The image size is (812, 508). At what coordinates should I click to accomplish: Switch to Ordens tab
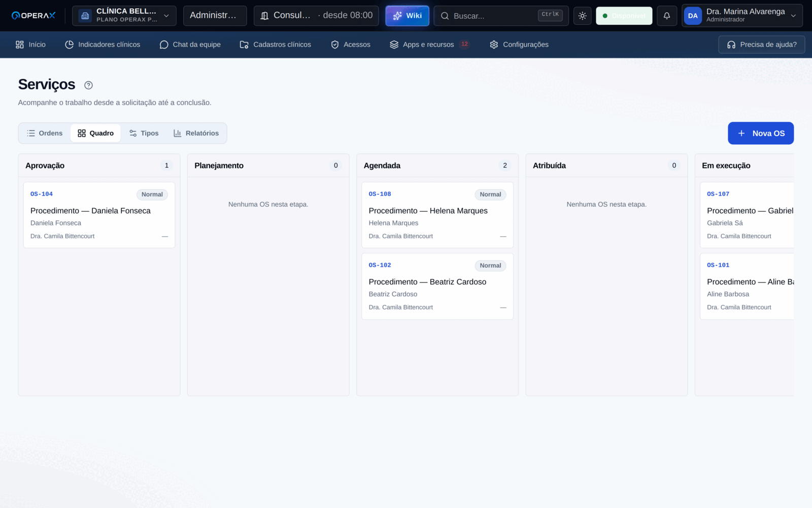pyautogui.click(x=45, y=133)
